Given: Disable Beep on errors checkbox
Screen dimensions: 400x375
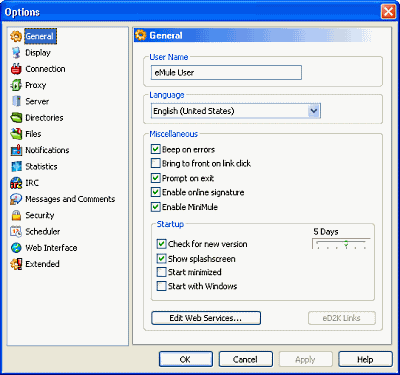Looking at the screenshot, I should [155, 149].
